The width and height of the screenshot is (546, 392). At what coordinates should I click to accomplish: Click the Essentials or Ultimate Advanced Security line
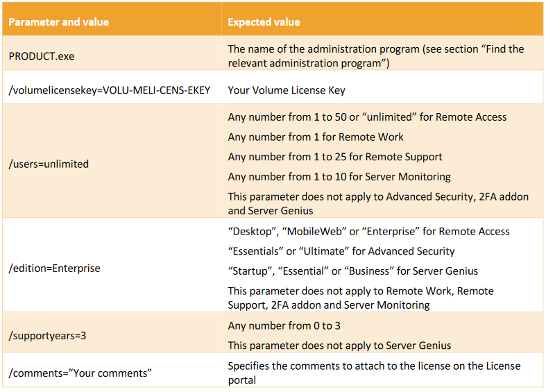(341, 251)
